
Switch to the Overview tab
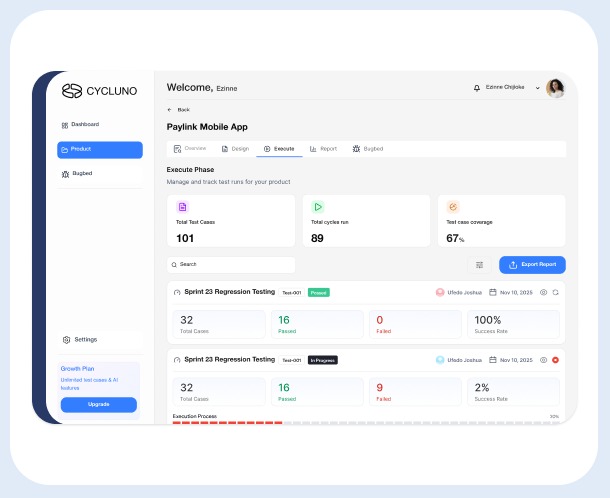[190, 149]
